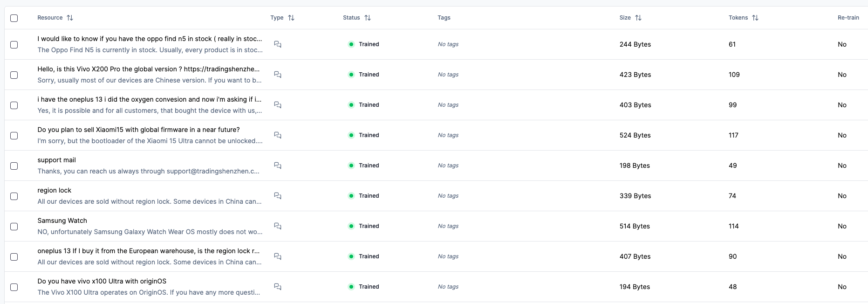Viewport: 868px width, 304px height.
Task: Open the 'Xiaomi15 with global firmware' question
Action: pyautogui.click(x=138, y=130)
